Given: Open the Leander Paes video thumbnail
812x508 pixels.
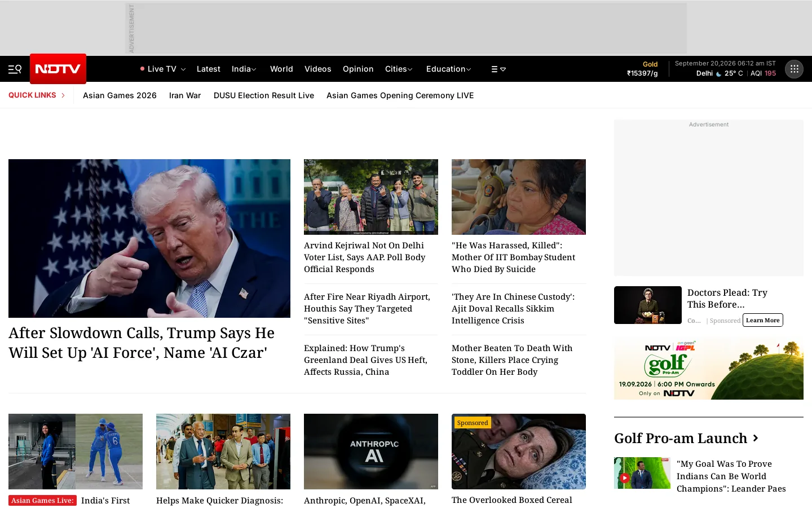Looking at the screenshot, I should click(642, 473).
